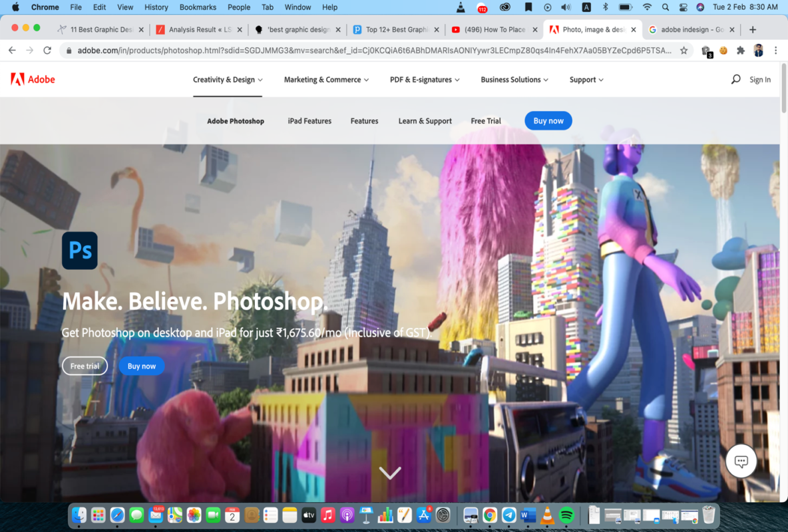This screenshot has height=532, width=788.
Task: Click the Photoshop Ps app icon
Action: click(x=80, y=250)
